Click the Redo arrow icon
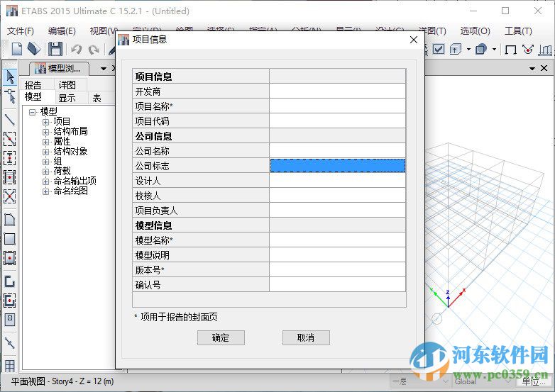 (94, 49)
